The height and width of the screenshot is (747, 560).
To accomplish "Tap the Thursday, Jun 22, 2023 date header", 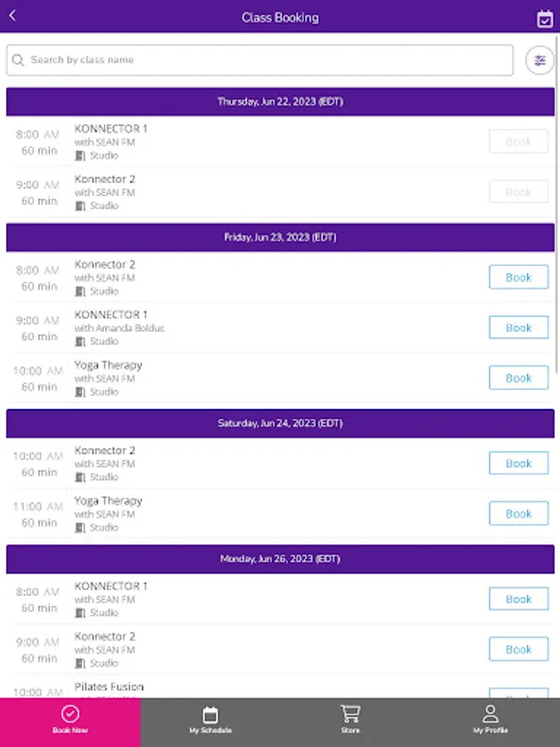I will point(280,102).
